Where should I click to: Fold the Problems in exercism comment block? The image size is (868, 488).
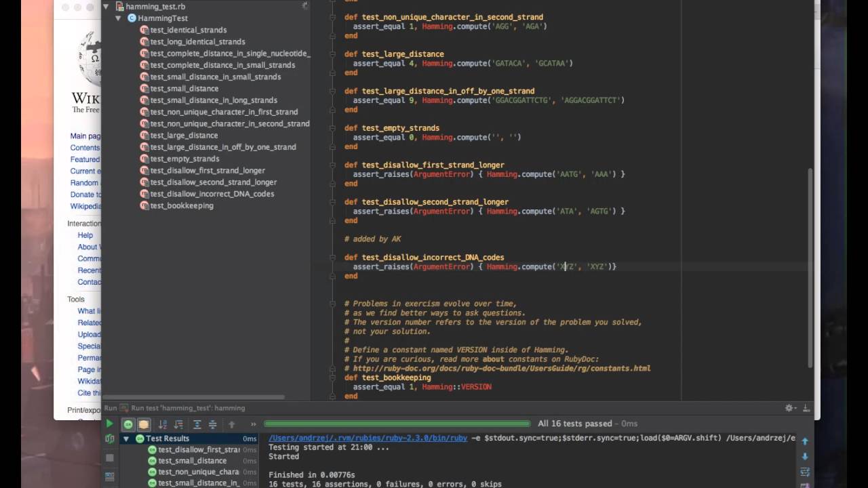(333, 304)
